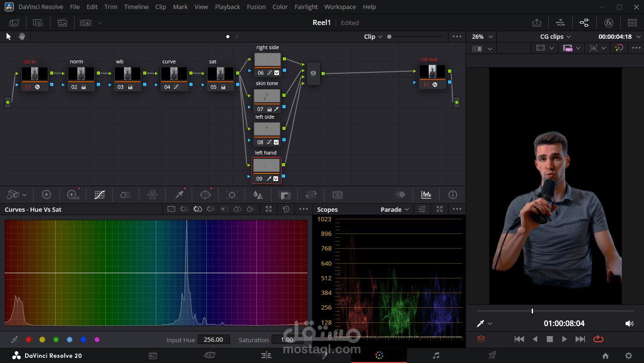Screen dimensions: 644x363
Task: Open the Color menu
Action: (280, 7)
